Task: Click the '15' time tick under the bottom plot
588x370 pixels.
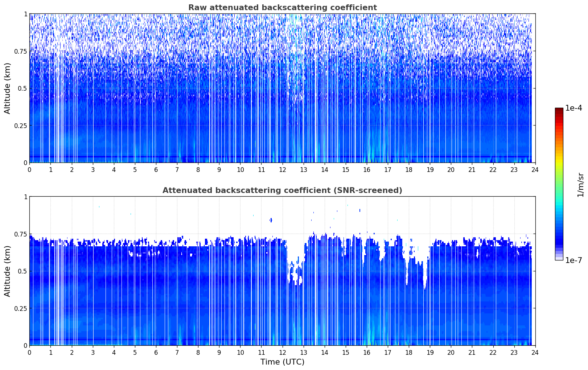Action: point(346,352)
